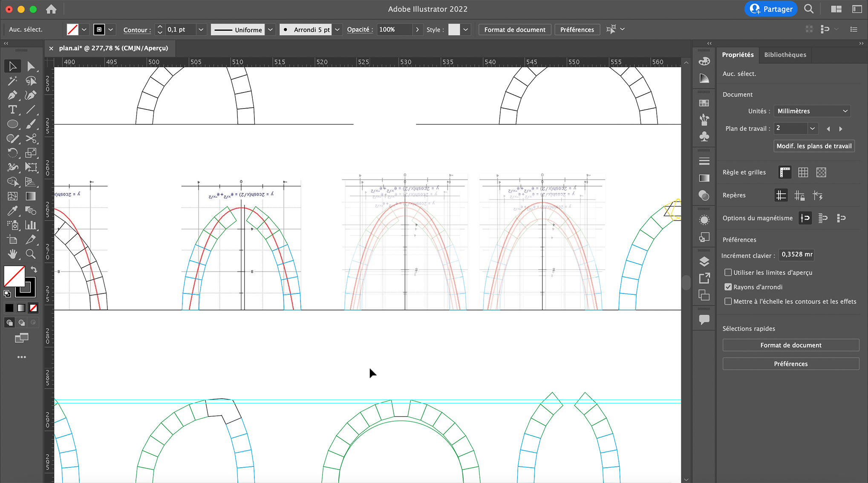This screenshot has height=483, width=868.
Task: Enable the Utiliser les limites d'aperçu checkbox
Action: coord(728,272)
